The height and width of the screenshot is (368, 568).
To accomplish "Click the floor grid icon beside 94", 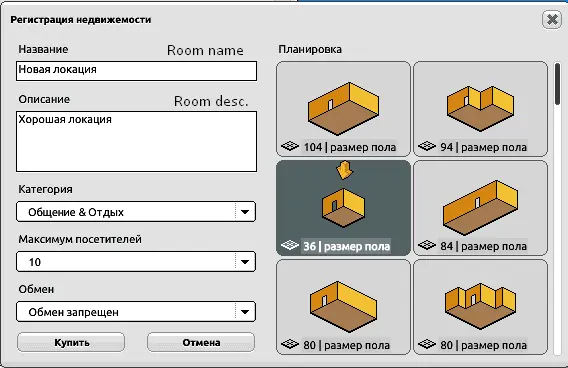I will (x=427, y=146).
